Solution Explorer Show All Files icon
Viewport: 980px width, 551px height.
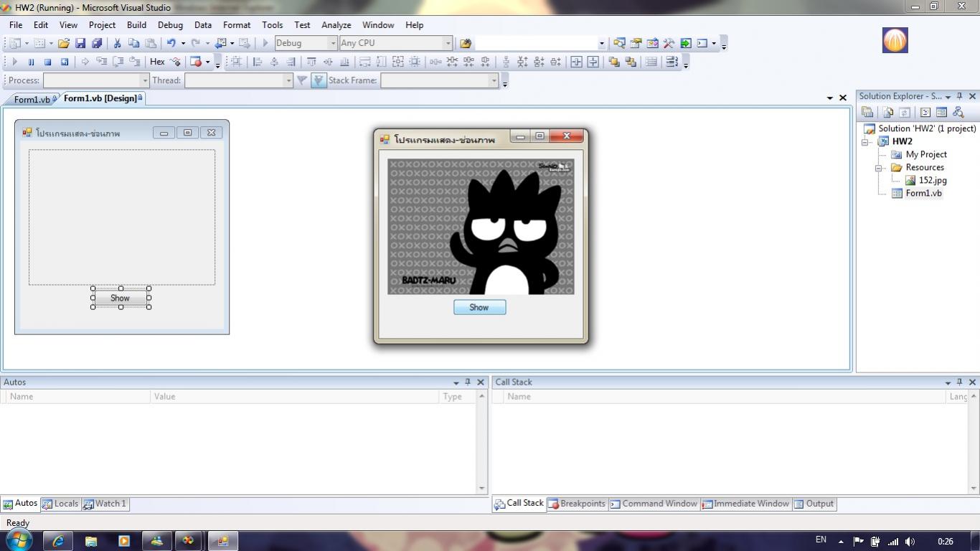[888, 112]
